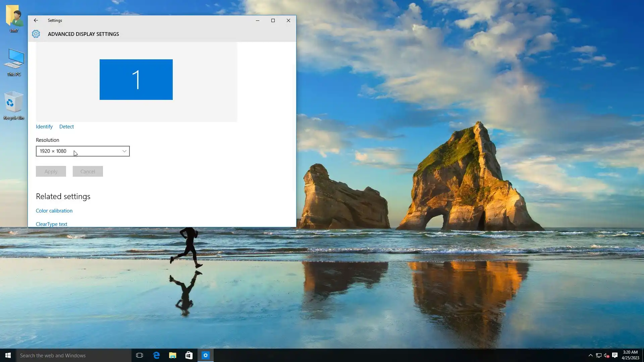Open the Action Center notifications icon
This screenshot has width=644, height=362.
point(615,355)
